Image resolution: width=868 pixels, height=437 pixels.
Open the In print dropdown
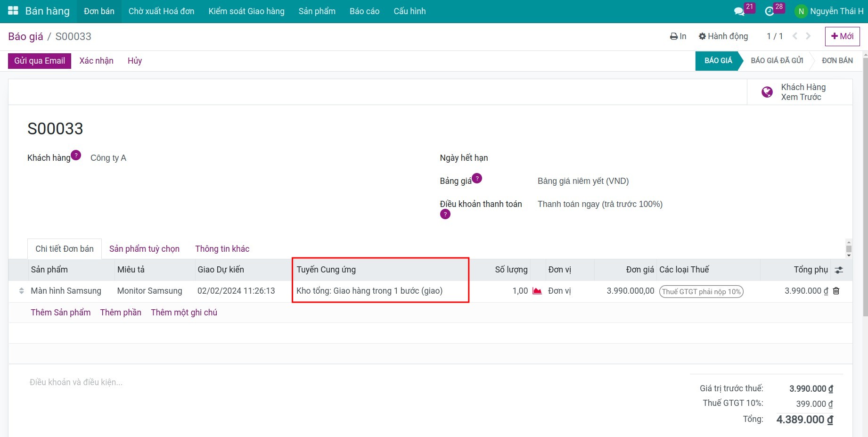pyautogui.click(x=678, y=36)
